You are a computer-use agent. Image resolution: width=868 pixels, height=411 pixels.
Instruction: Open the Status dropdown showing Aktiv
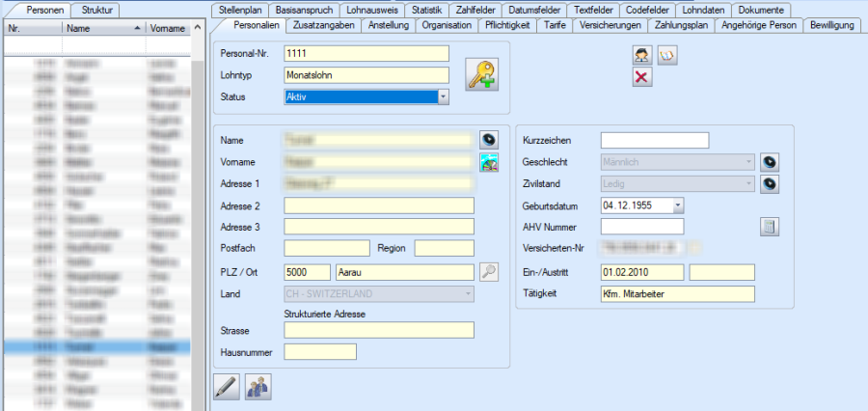443,96
